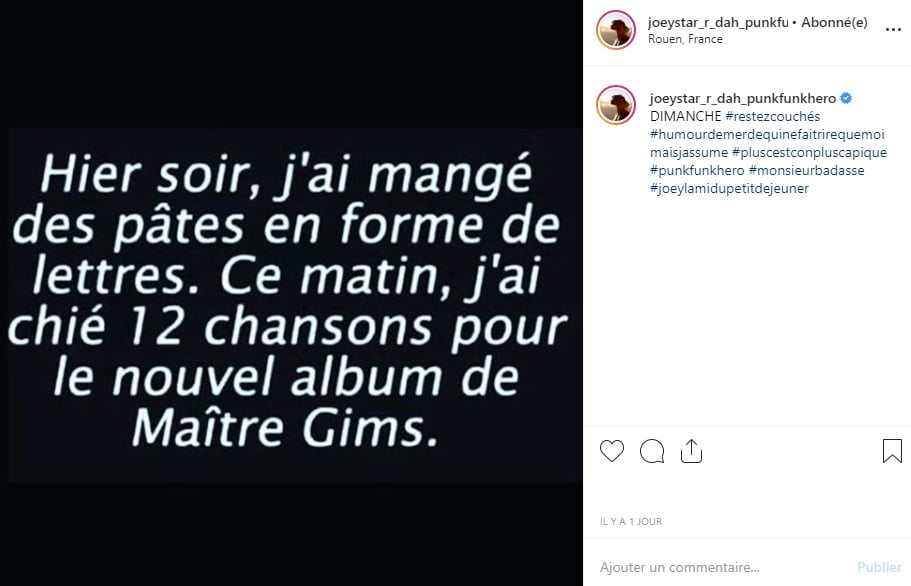
Task: Share the post with the share icon
Action: [x=691, y=451]
